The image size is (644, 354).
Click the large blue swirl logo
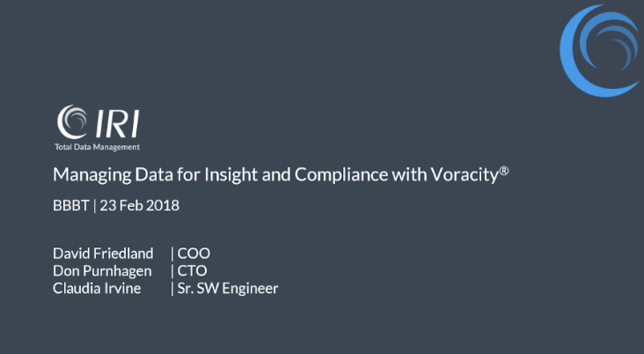click(601, 50)
